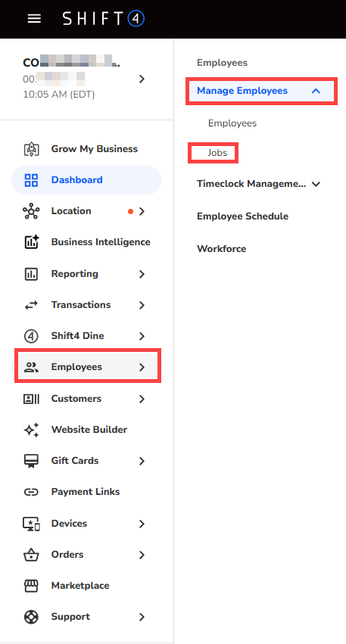Viewport: 346px width, 644px height.
Task: Click the Shift4 Dine menu label
Action: [77, 336]
